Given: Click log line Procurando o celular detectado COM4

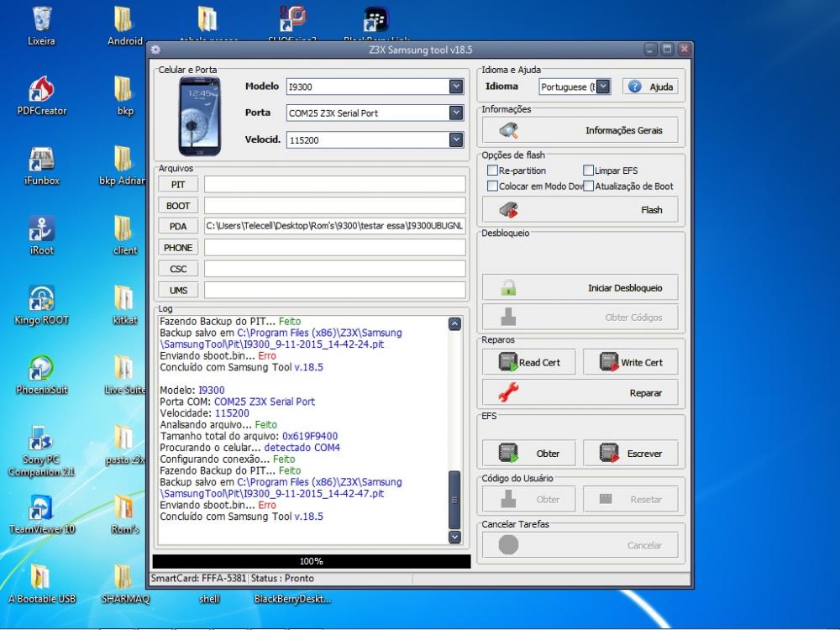Looking at the screenshot, I should pos(249,448).
